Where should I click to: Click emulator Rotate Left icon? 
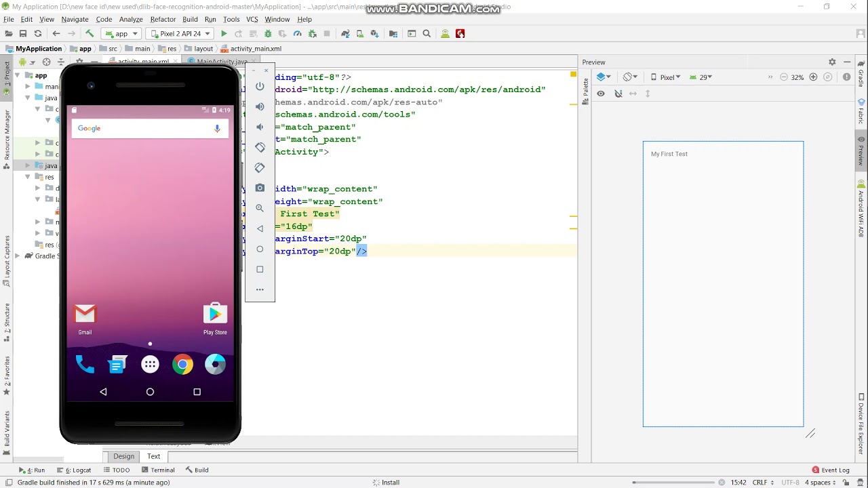click(260, 147)
